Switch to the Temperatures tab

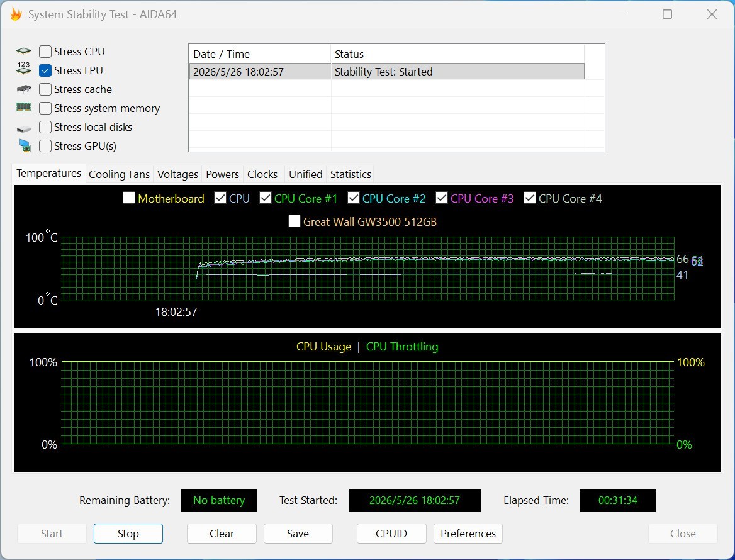(x=48, y=174)
